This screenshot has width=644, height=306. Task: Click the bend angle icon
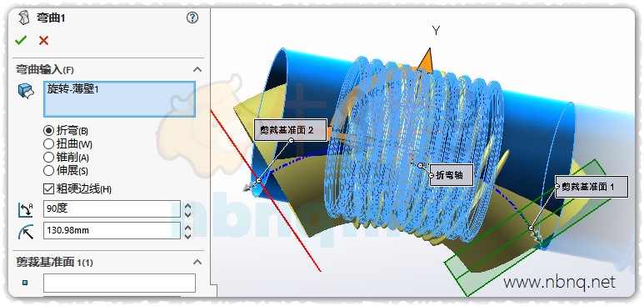click(x=26, y=209)
